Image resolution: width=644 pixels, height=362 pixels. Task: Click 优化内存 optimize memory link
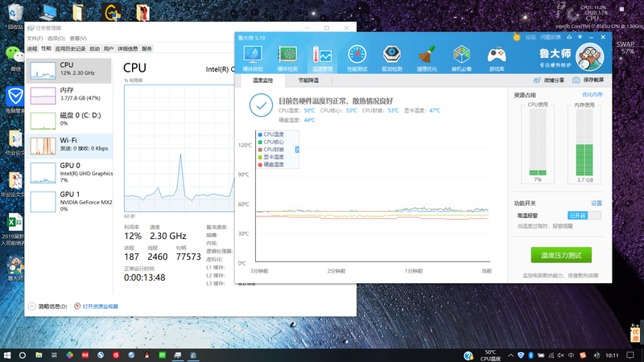592,95
